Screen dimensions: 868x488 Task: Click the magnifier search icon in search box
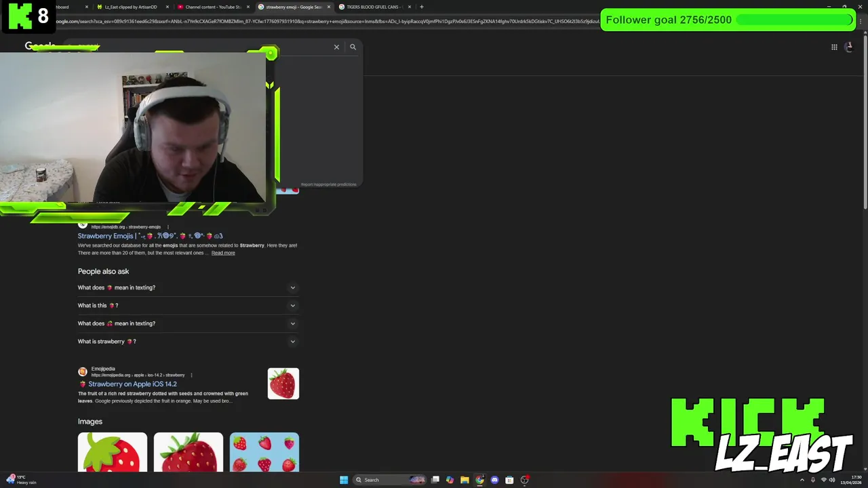pos(353,47)
